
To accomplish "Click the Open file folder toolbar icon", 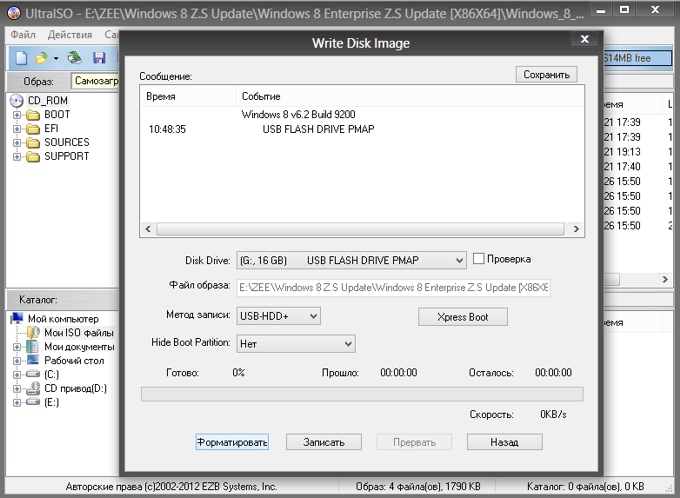I will [x=41, y=58].
